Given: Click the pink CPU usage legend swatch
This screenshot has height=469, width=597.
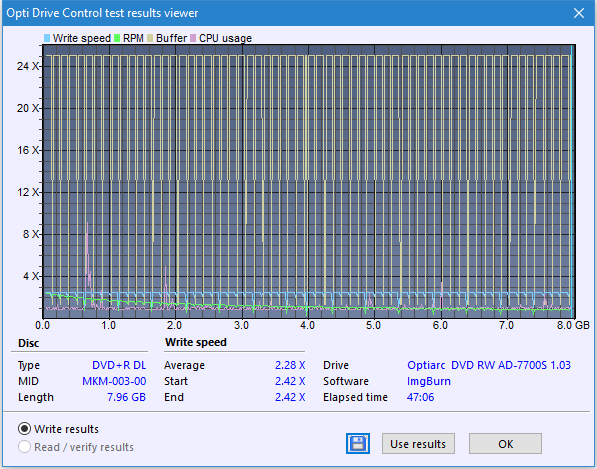Looking at the screenshot, I should [193, 38].
